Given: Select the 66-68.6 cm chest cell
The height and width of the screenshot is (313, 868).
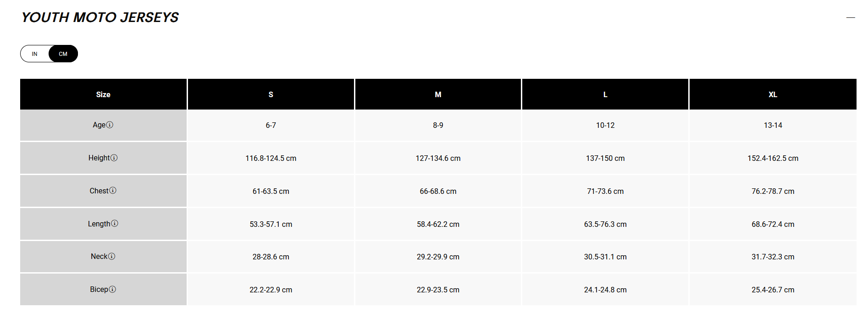Looking at the screenshot, I should [438, 191].
